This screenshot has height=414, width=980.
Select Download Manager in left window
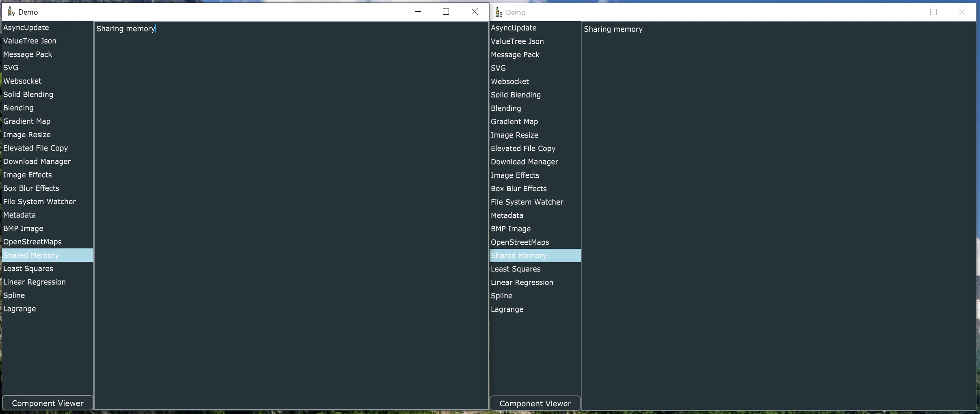(x=48, y=162)
